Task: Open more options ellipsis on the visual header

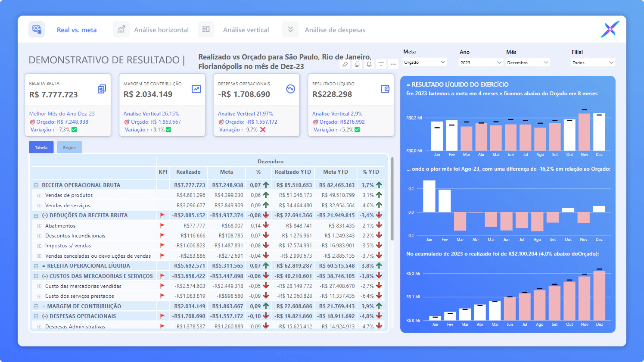Action: pos(393,64)
